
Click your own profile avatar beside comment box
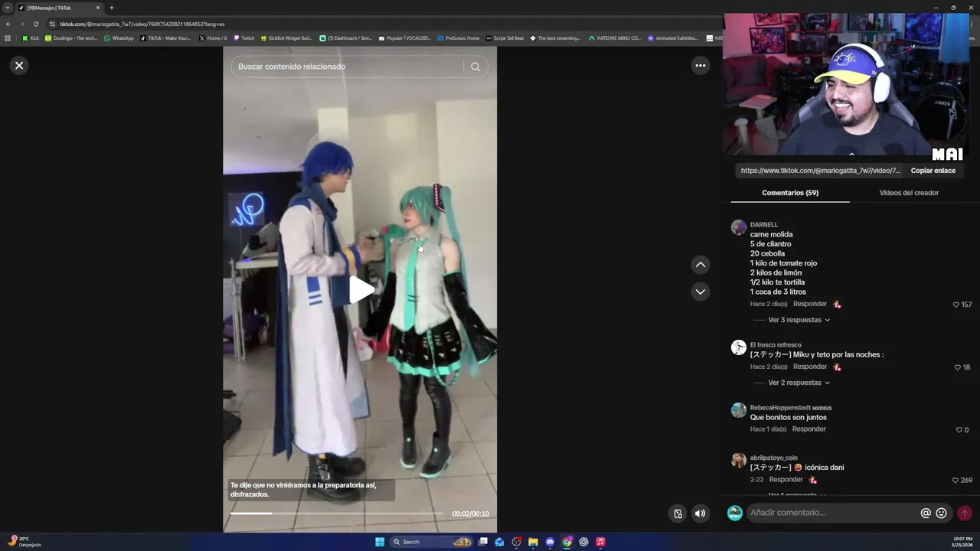735,514
